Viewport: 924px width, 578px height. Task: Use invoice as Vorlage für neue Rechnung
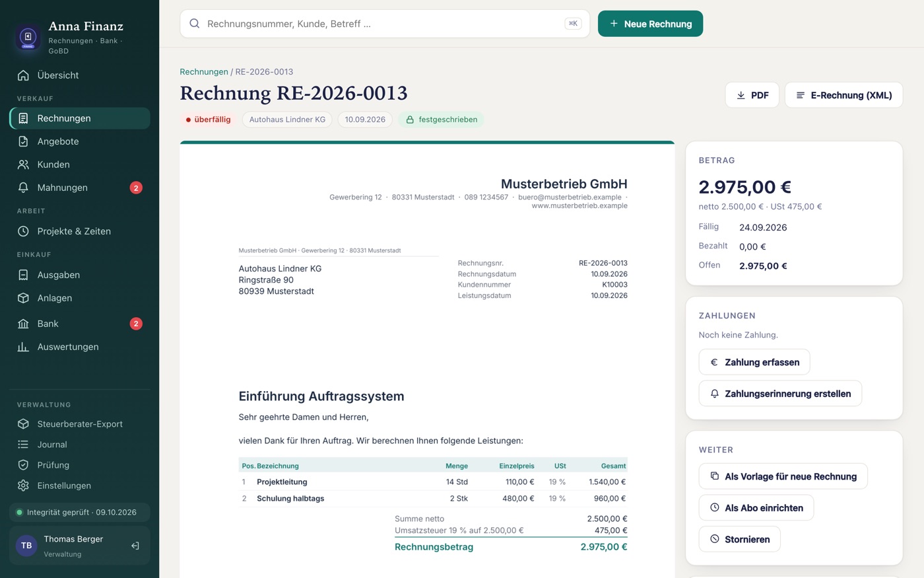pos(783,476)
